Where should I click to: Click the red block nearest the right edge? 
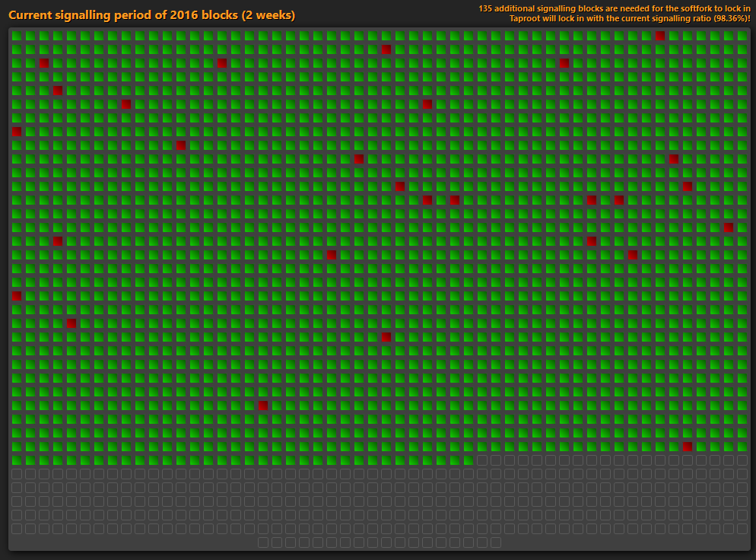coord(728,228)
